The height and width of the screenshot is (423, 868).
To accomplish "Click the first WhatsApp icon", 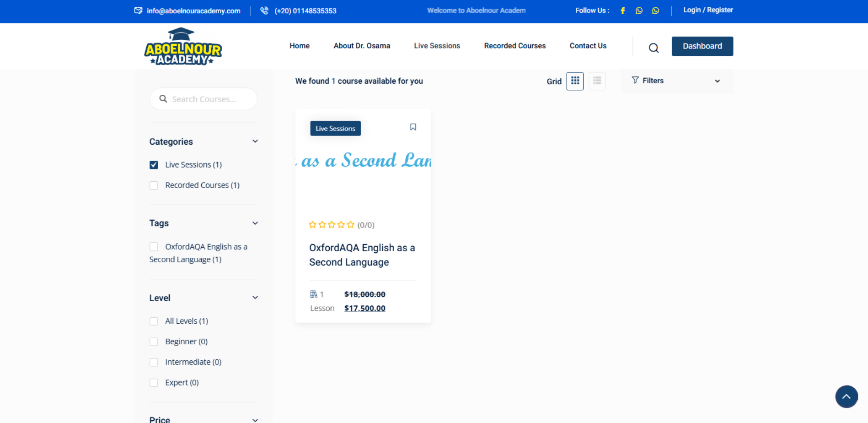I will (639, 11).
